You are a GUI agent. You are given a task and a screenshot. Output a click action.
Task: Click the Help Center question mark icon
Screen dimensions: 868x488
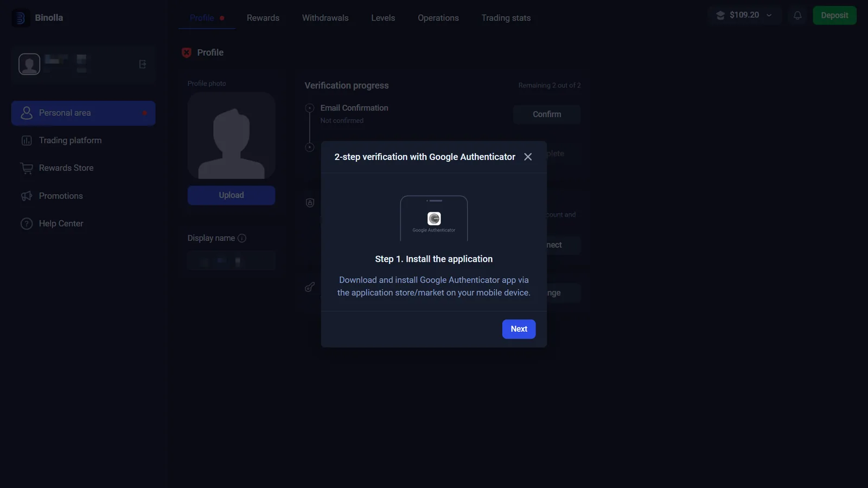click(27, 223)
